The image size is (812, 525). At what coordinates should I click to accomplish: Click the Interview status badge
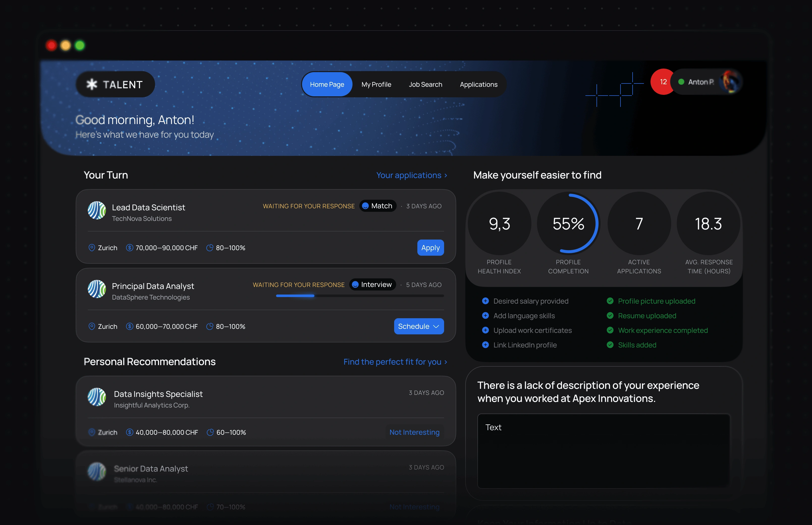[372, 285]
